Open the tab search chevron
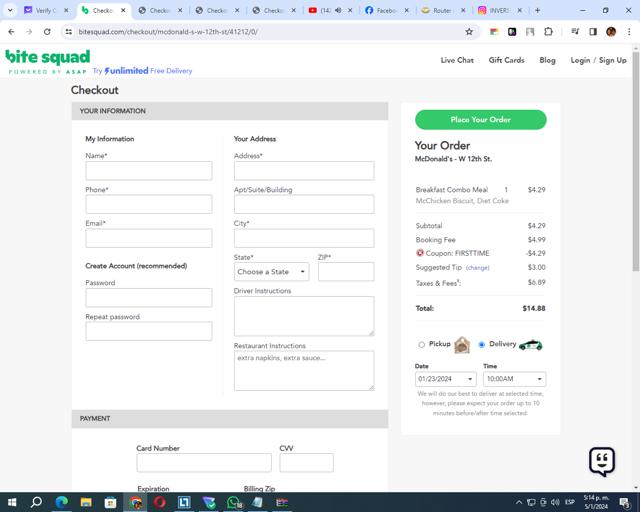 [x=10, y=10]
